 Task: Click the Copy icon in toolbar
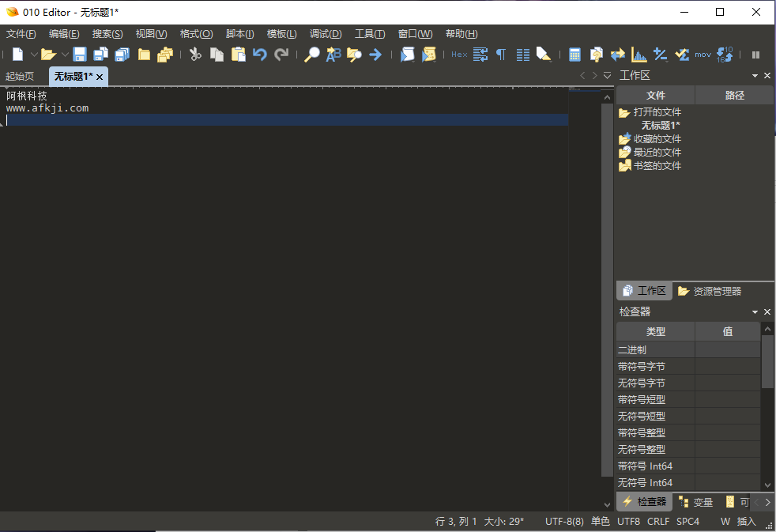point(217,55)
